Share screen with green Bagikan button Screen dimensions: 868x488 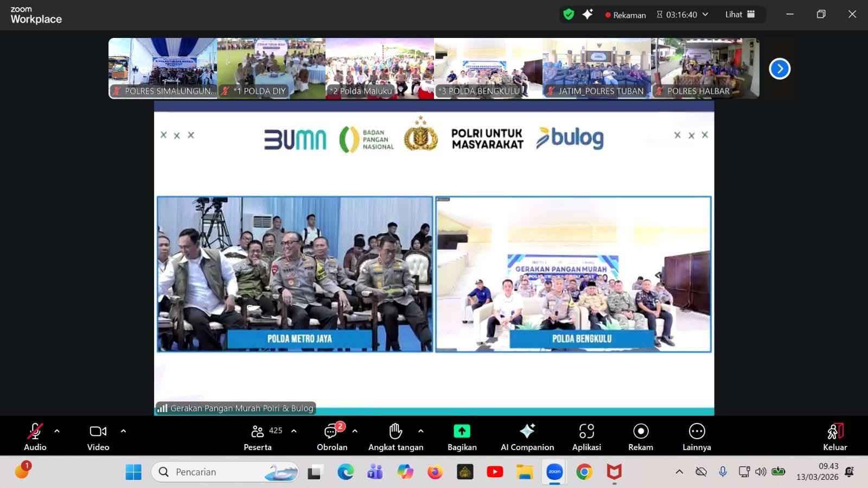click(462, 437)
